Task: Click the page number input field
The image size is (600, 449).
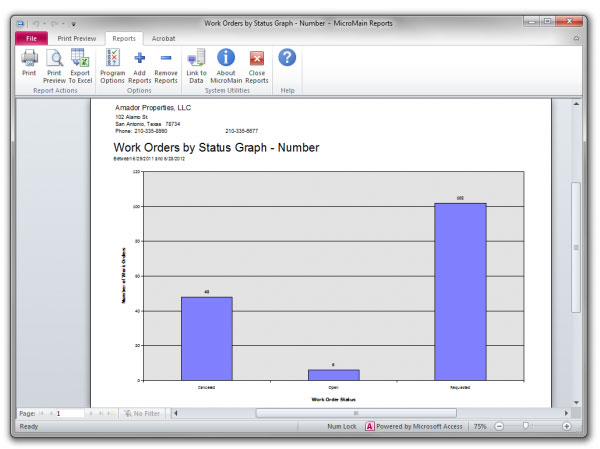Action: [68, 412]
